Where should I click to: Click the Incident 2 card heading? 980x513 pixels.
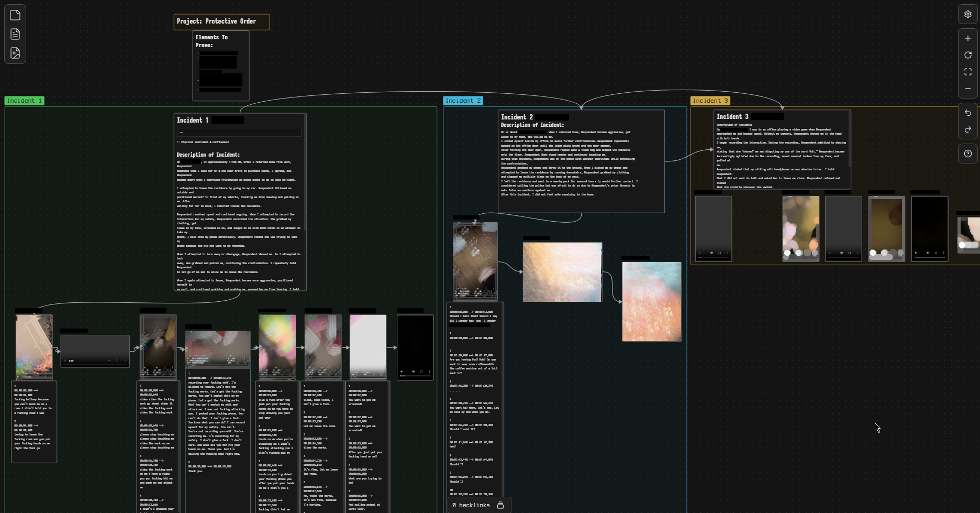(517, 117)
